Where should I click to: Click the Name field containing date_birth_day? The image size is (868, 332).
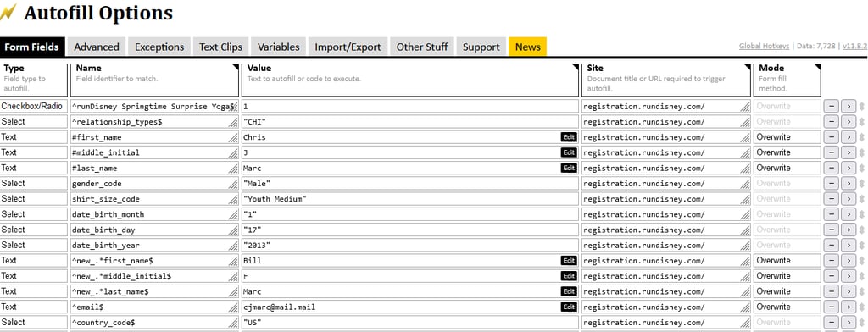click(x=154, y=230)
